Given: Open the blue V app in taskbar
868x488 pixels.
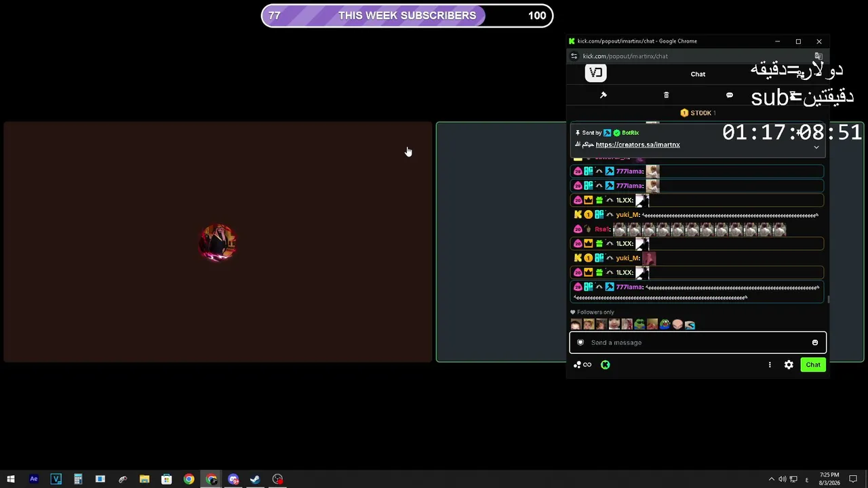Looking at the screenshot, I should tap(56, 479).
